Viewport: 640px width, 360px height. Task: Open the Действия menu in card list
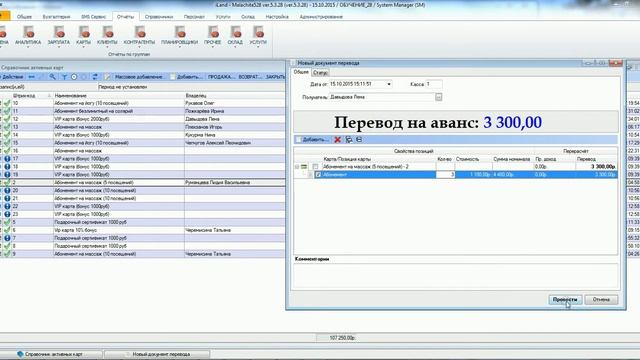click(x=12, y=77)
